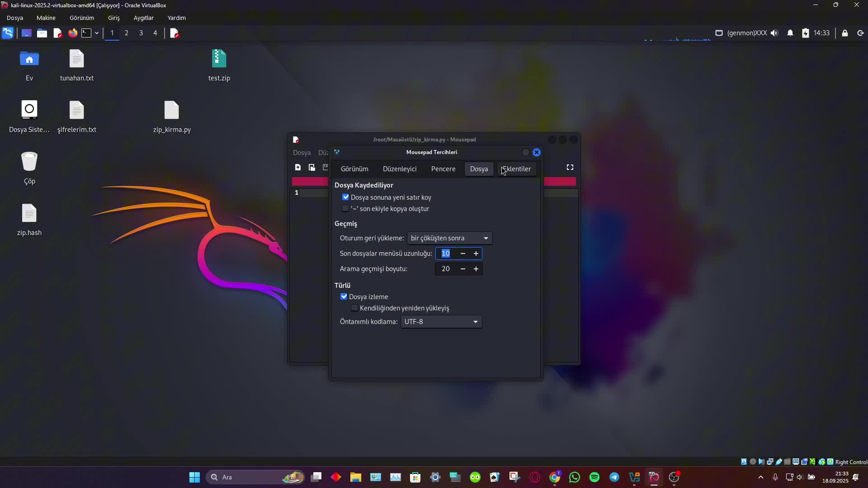
Task: Toggle 'Dosya sonuna yeni satır koy' checkbox
Action: [x=346, y=197]
